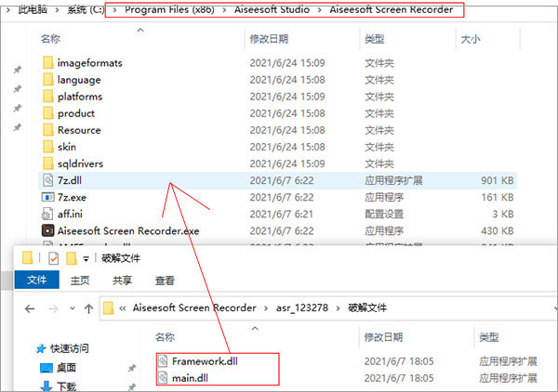Select the platforms folder icon
558x392 pixels.
tap(48, 96)
